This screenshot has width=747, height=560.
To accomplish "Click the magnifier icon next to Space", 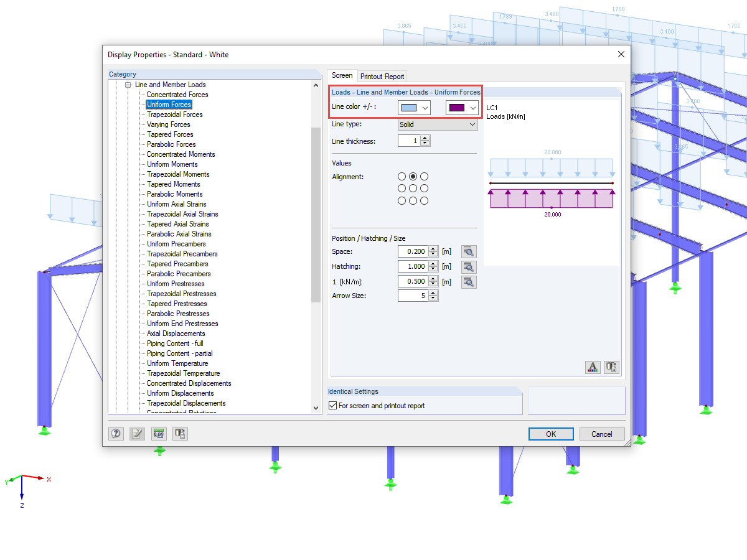I will click(x=469, y=251).
